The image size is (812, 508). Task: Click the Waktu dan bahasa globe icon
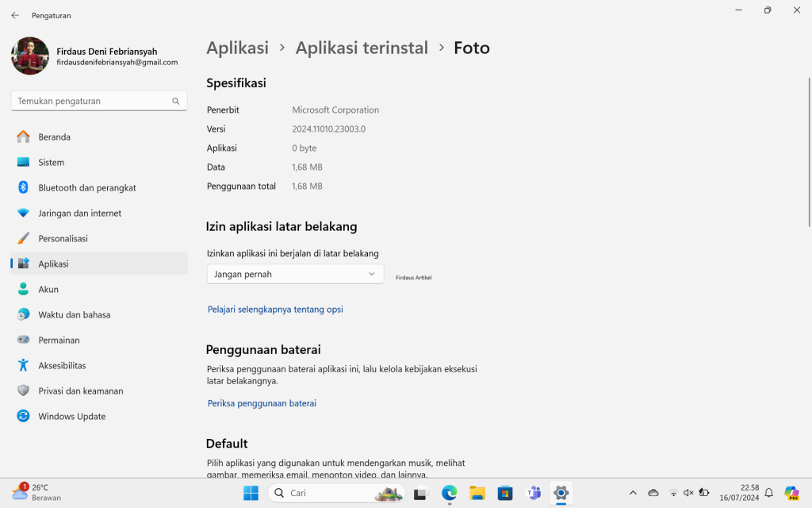pos(23,314)
